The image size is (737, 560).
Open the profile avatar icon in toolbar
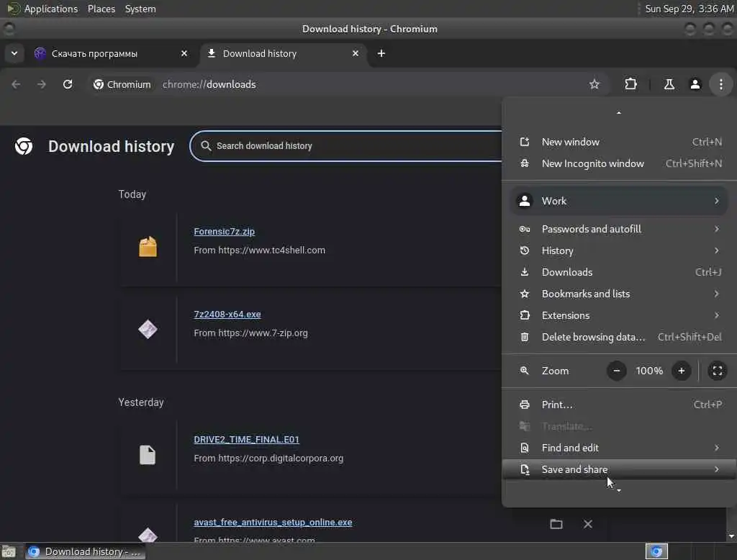point(695,84)
